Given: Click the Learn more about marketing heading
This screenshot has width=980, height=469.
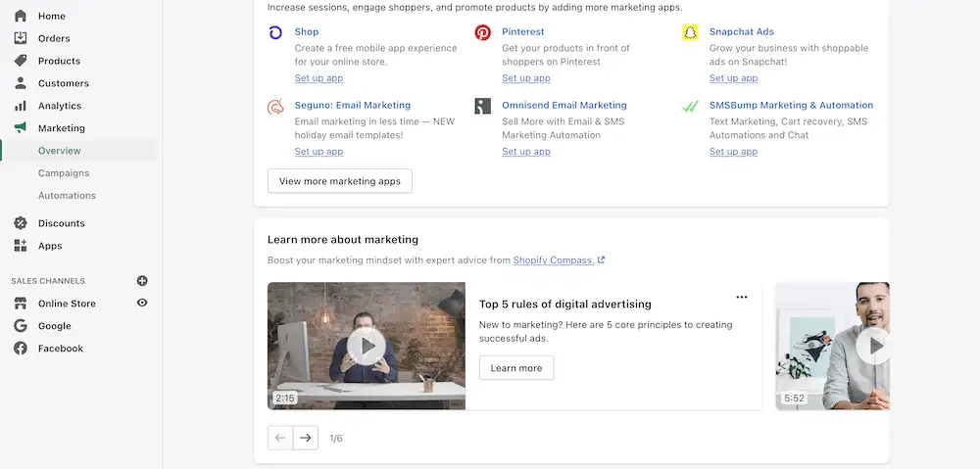Looking at the screenshot, I should pos(343,240).
